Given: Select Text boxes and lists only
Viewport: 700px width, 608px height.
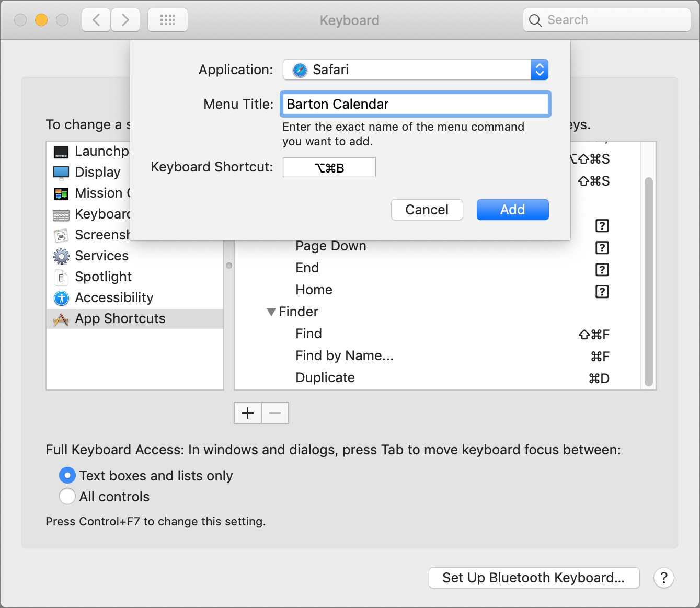Looking at the screenshot, I should [67, 475].
